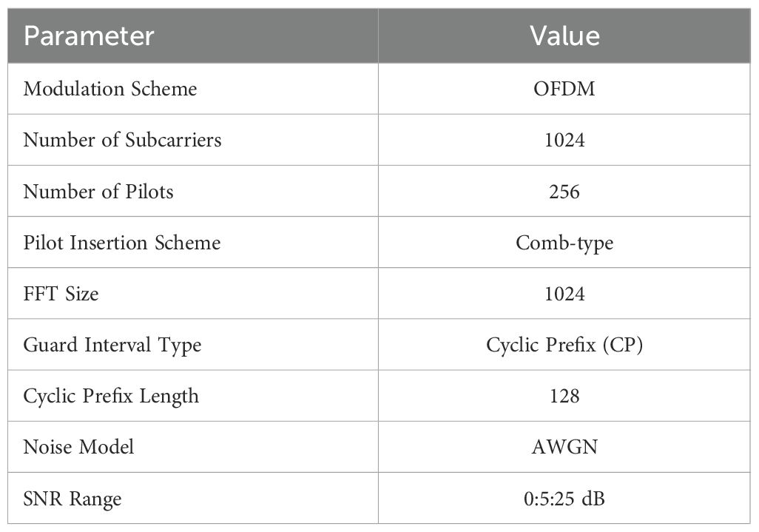Select the 128 prefix length value
759x532 pixels.
[564, 396]
